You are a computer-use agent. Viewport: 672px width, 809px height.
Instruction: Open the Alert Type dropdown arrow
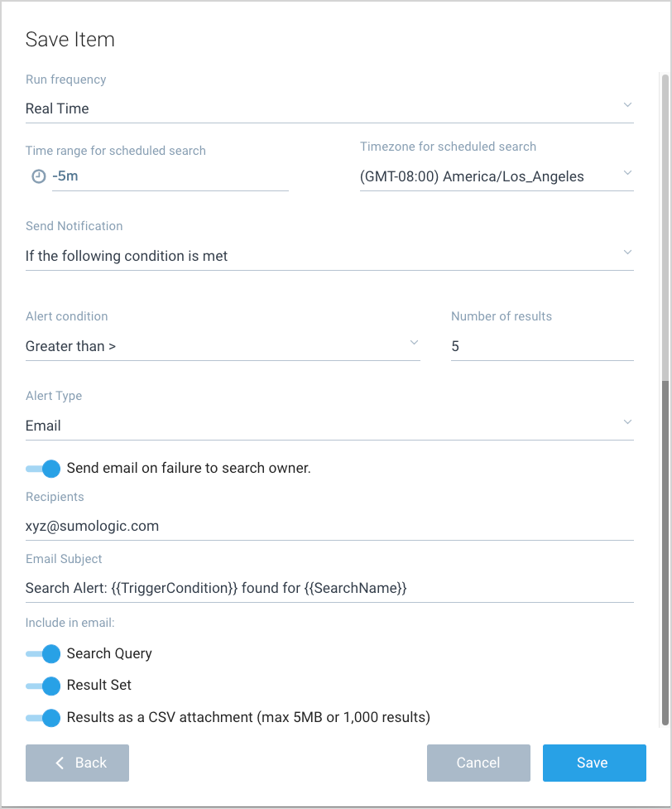(x=626, y=423)
